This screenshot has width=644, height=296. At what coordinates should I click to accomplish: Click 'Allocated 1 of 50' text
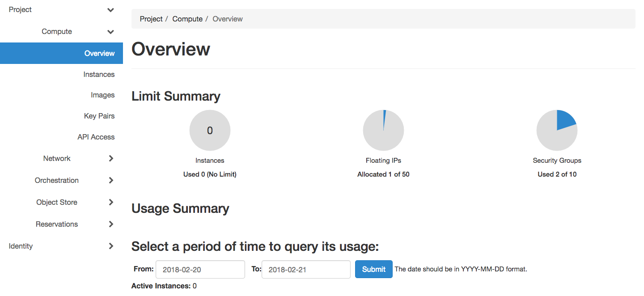(383, 174)
